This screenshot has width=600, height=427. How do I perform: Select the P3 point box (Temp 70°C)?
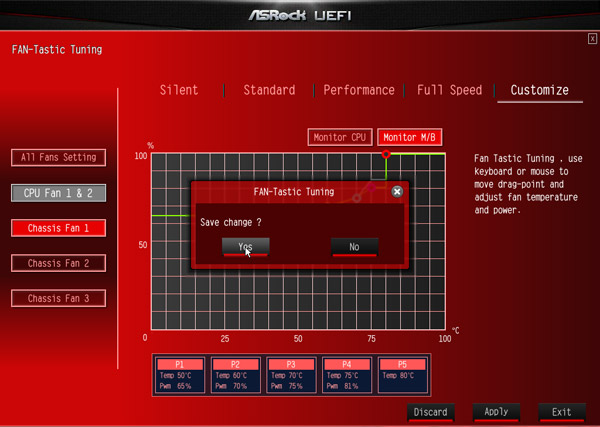(x=291, y=375)
